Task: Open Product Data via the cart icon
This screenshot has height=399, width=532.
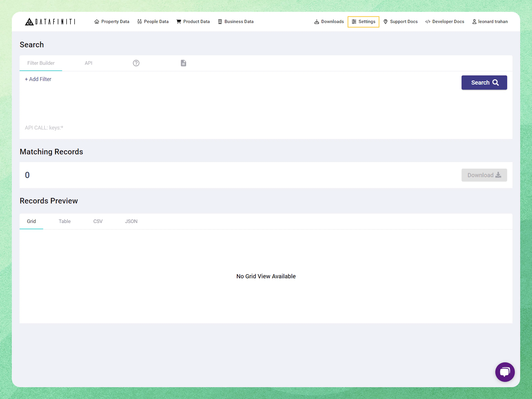Action: [179, 22]
